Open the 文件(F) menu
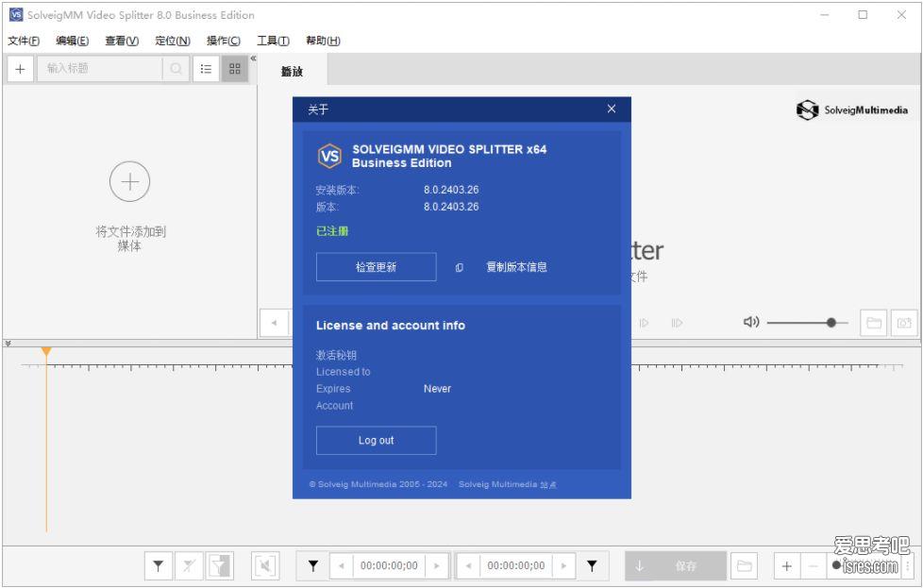This screenshot has height=588, width=923. tap(24, 41)
